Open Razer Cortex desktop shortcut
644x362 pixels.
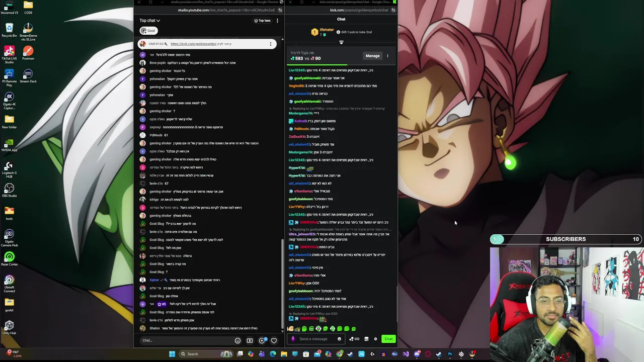pyautogui.click(x=9, y=259)
